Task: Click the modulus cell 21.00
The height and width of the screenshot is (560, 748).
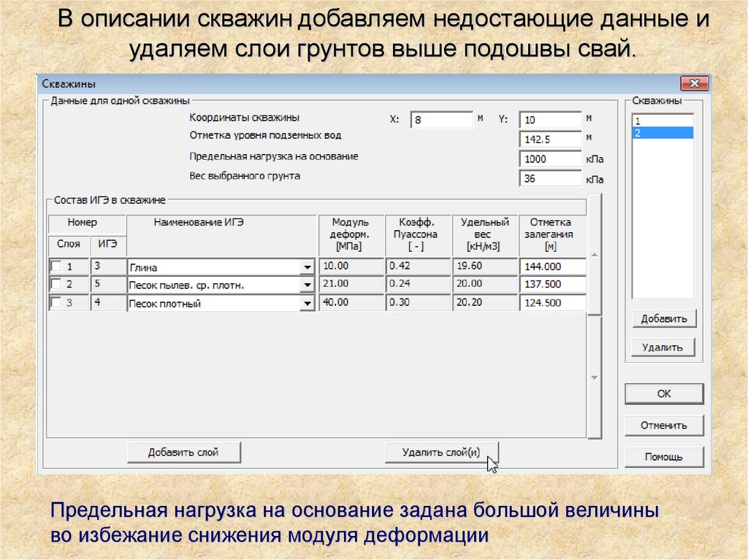Action: point(351,284)
